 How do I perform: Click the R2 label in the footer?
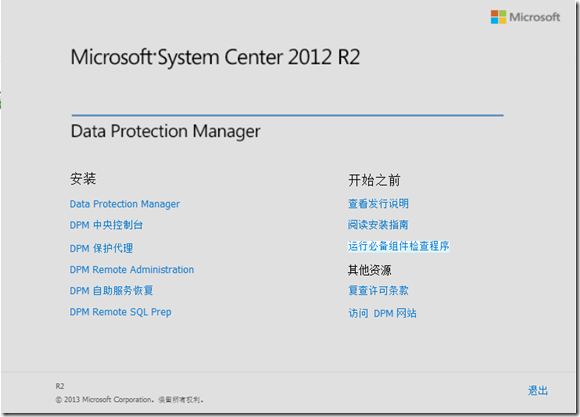pos(60,386)
